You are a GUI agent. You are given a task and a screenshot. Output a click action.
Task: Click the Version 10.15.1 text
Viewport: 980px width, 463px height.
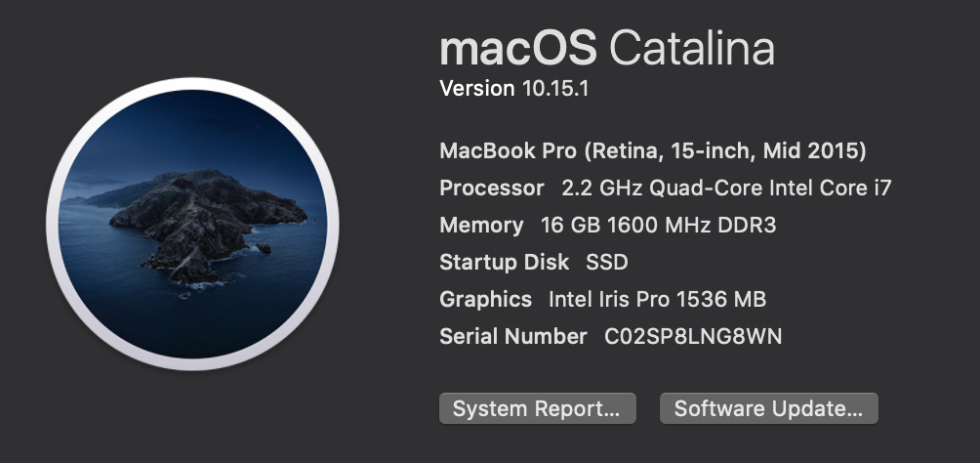click(513, 88)
